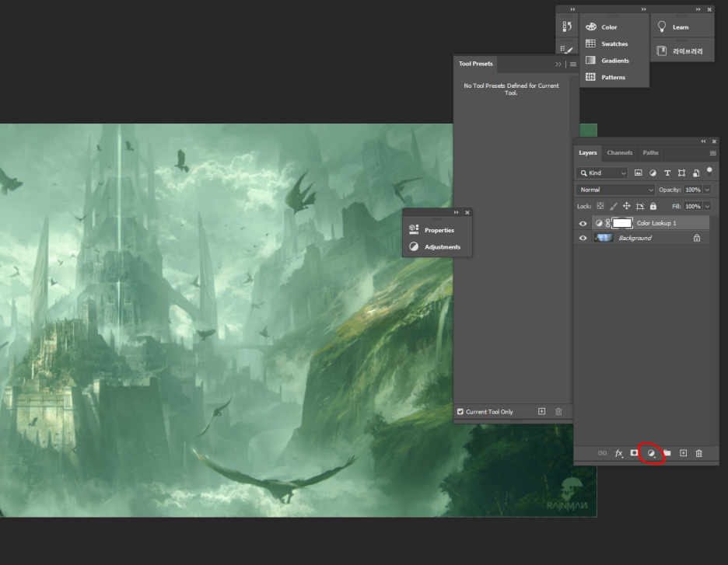Toggle lock transparent pixels
Screen dimensions: 728x565
[x=600, y=206]
